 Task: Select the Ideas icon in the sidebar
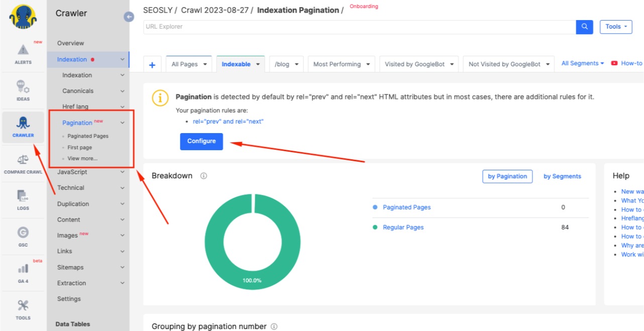(23, 90)
